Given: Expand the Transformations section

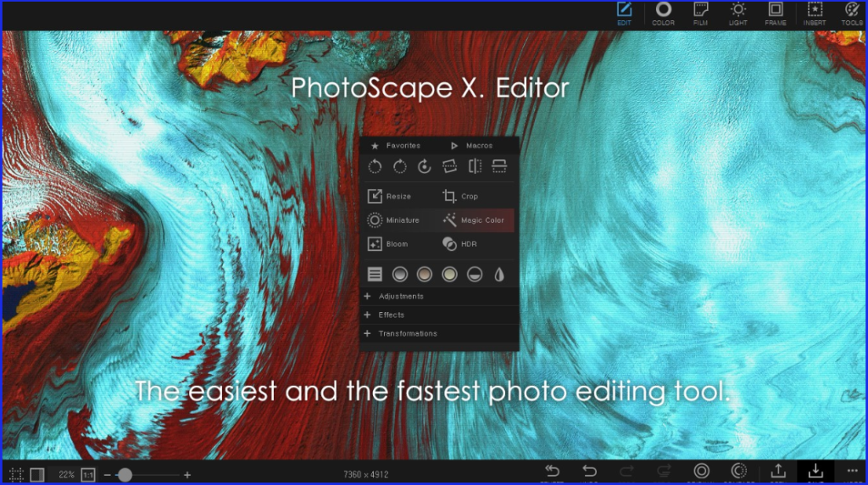Looking at the screenshot, I should click(407, 334).
